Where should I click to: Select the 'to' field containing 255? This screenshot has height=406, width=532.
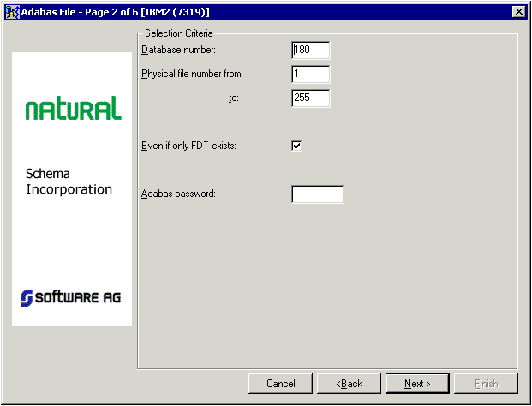[310, 99]
